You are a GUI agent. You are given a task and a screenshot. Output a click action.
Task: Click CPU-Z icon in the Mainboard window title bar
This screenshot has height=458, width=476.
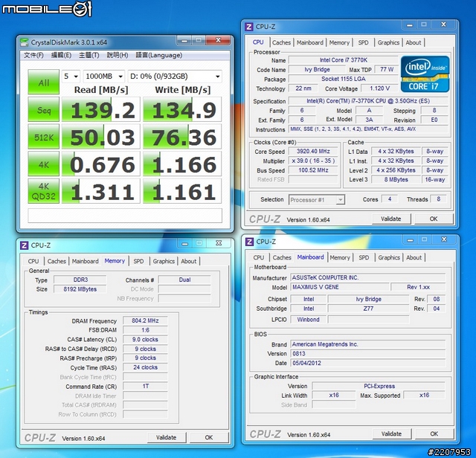pyautogui.click(x=250, y=242)
